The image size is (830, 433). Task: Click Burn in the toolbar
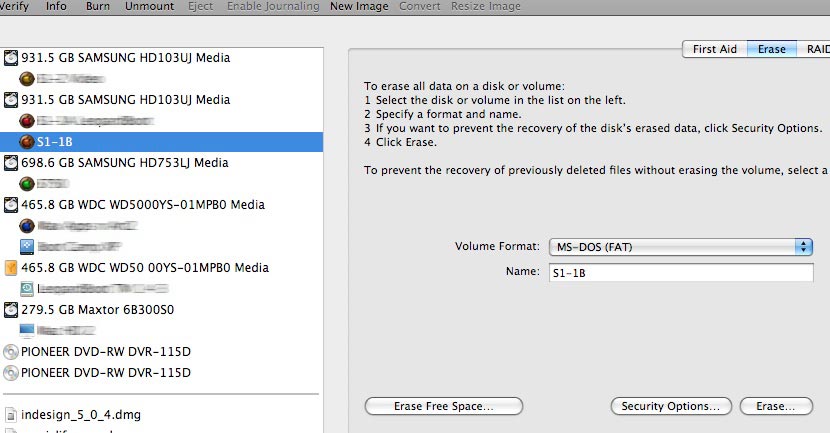98,6
